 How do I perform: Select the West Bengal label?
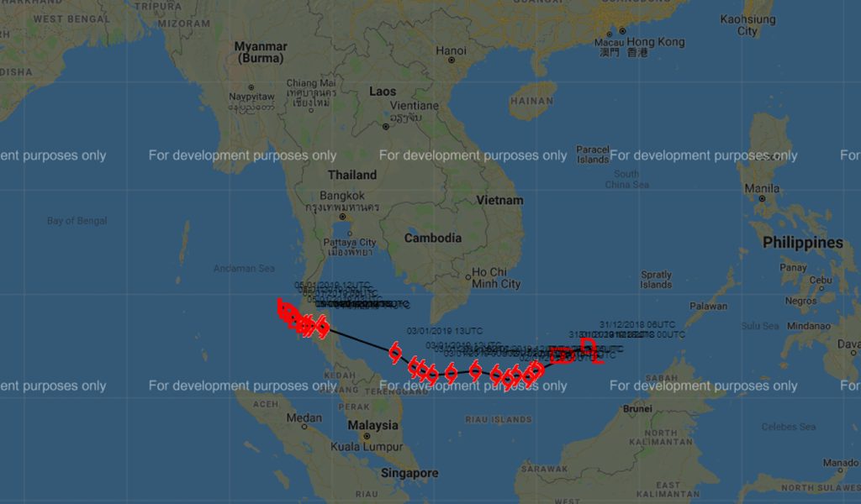72,18
